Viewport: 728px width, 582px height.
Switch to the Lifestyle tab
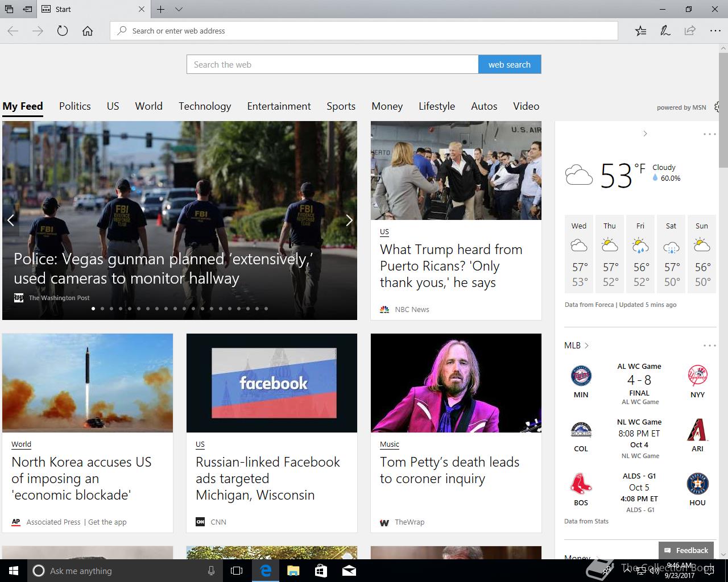point(437,106)
